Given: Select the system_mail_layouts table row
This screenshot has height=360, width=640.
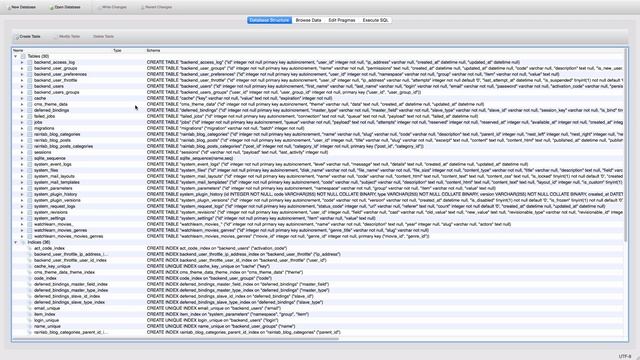Looking at the screenshot, I should (x=318, y=176).
